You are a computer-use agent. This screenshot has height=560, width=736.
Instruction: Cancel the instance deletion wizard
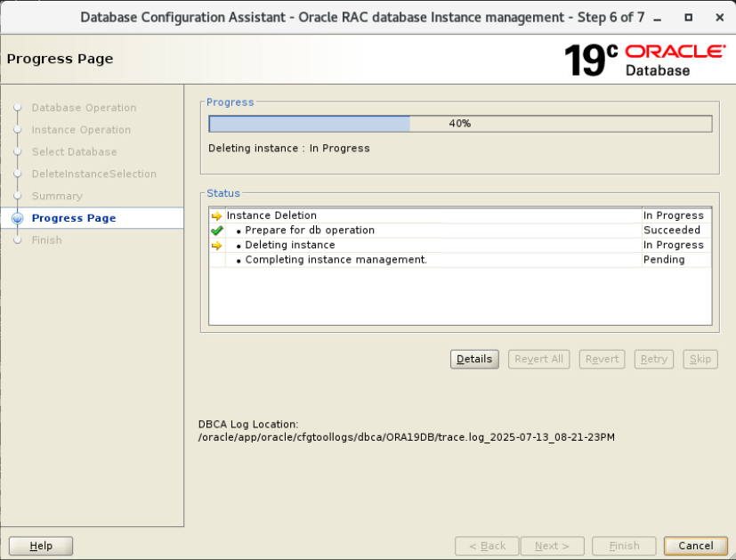pos(696,546)
